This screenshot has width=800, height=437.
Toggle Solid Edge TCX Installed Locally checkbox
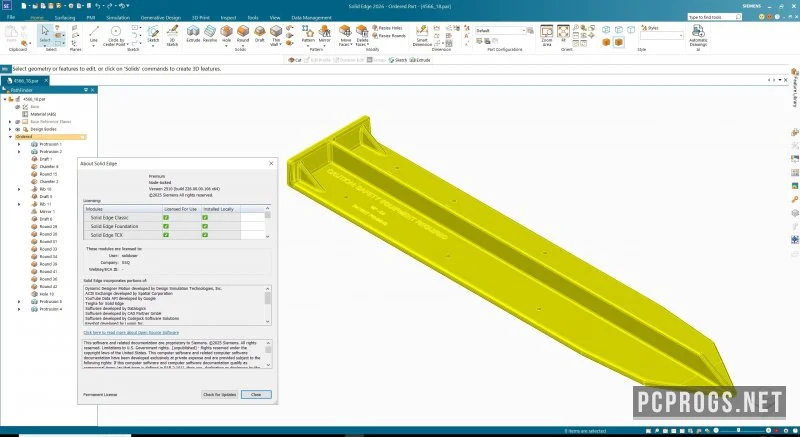pyautogui.click(x=205, y=235)
